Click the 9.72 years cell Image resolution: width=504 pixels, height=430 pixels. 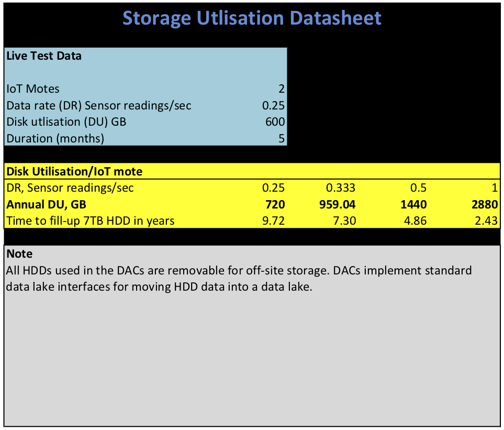274,220
